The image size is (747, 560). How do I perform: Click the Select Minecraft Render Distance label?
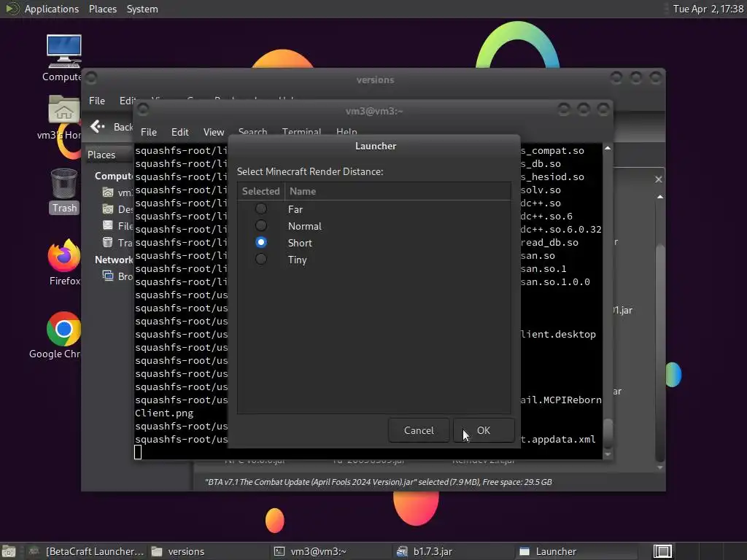pyautogui.click(x=310, y=171)
